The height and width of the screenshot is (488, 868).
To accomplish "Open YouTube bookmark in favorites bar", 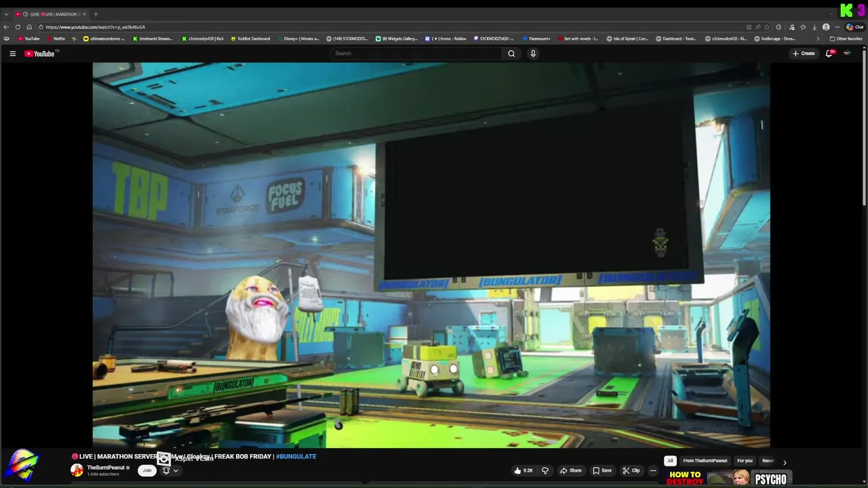I will (x=28, y=39).
